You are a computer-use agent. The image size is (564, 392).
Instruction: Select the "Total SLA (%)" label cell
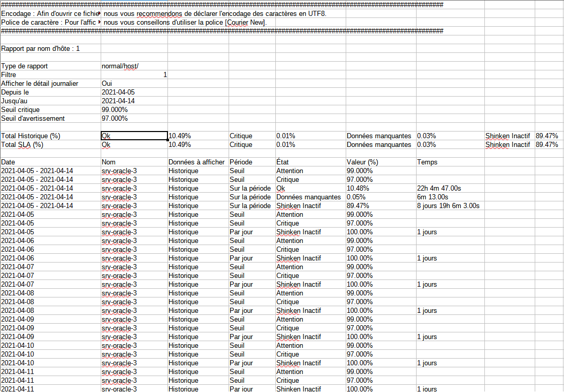pos(22,145)
